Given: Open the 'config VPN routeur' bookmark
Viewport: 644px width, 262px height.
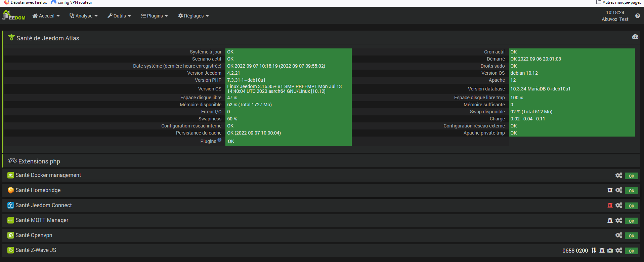Looking at the screenshot, I should pos(72,2).
